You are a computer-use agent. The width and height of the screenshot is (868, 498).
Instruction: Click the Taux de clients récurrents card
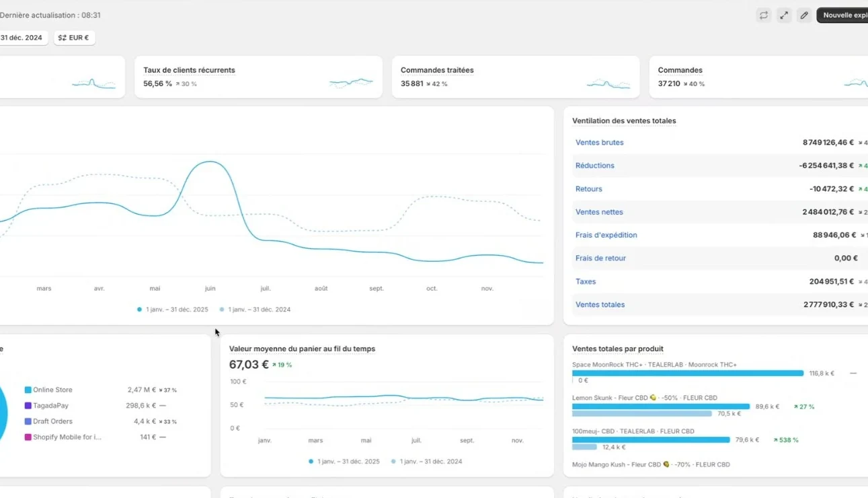point(258,77)
